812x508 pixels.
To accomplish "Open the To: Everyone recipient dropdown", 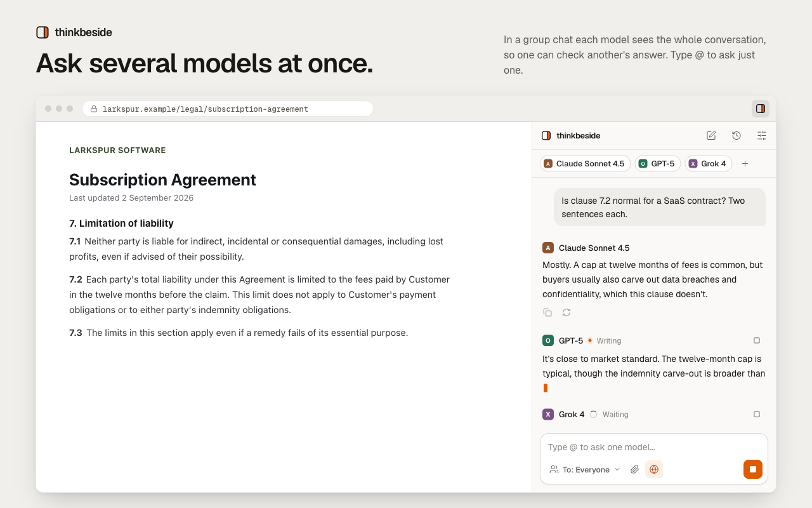I will 585,469.
